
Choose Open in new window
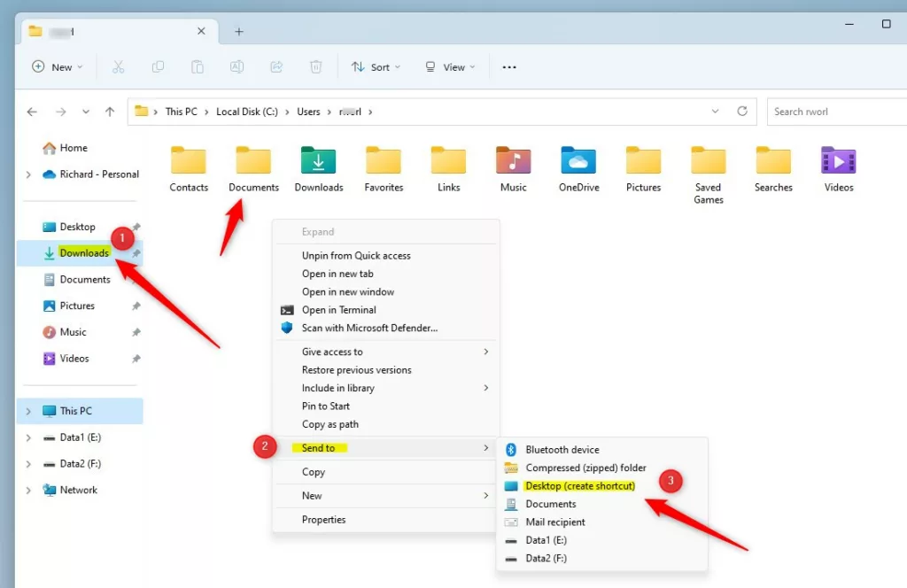pyautogui.click(x=385, y=292)
